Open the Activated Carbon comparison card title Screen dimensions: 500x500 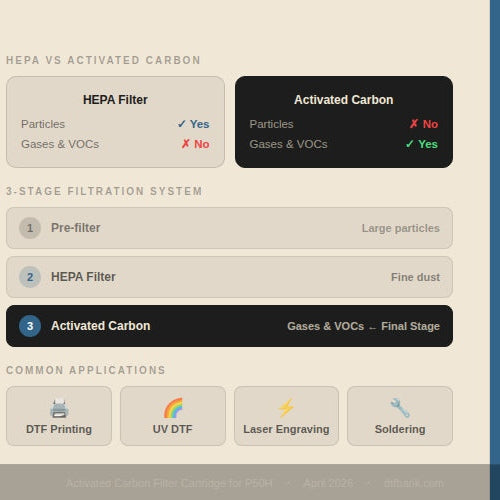click(344, 100)
